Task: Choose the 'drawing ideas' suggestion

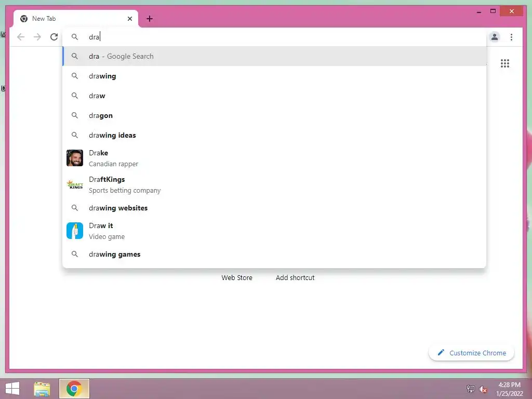Action: (274, 135)
